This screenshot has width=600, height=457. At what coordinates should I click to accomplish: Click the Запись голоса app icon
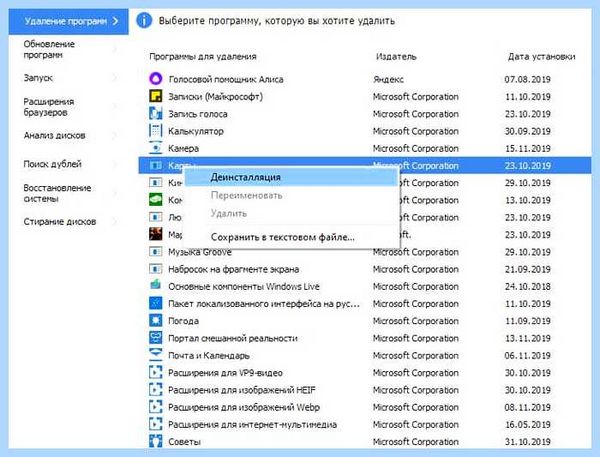click(155, 114)
